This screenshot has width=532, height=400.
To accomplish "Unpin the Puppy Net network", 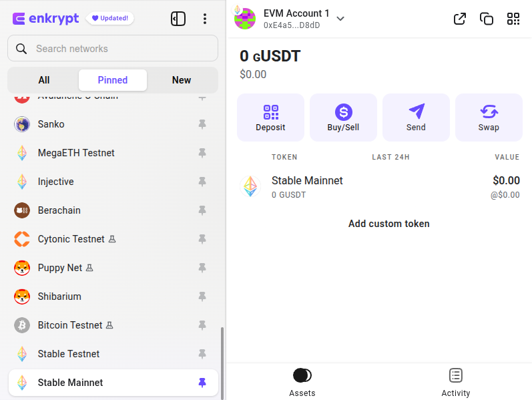I will pos(202,268).
